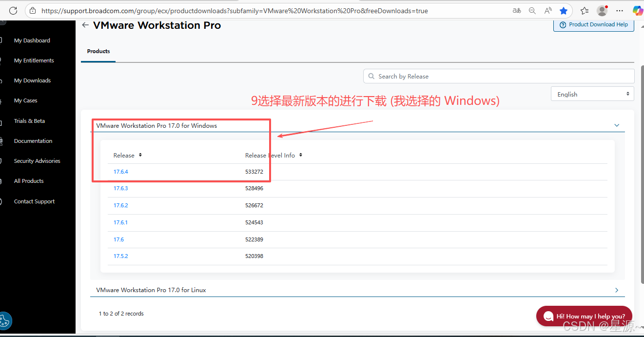Open the Product Download Help button

(594, 24)
